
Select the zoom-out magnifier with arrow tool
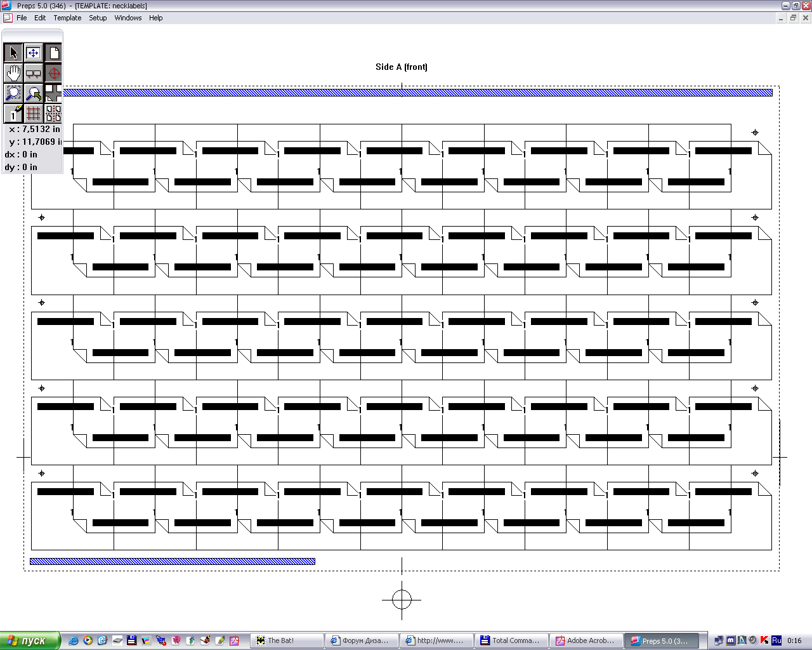click(x=33, y=93)
